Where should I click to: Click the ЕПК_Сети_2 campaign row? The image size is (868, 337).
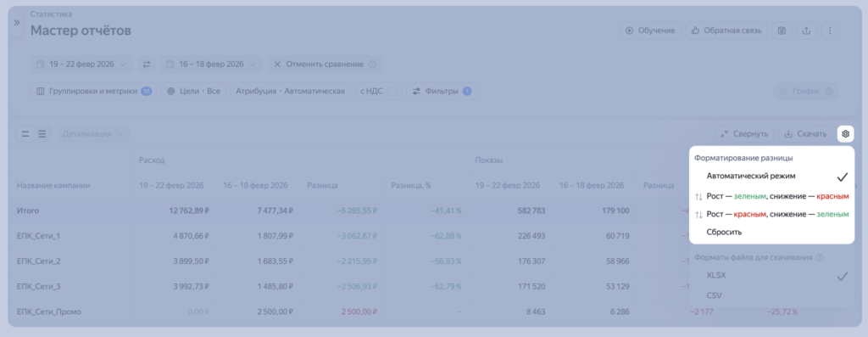pyautogui.click(x=39, y=261)
